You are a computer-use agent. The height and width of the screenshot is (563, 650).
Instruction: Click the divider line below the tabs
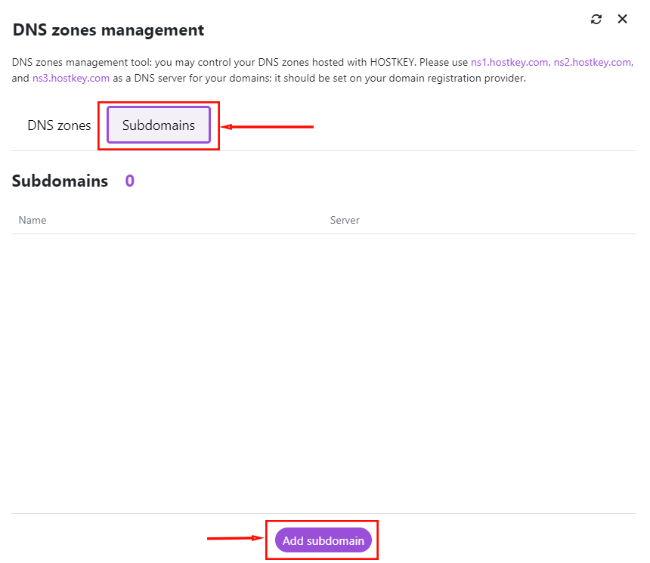point(323,150)
